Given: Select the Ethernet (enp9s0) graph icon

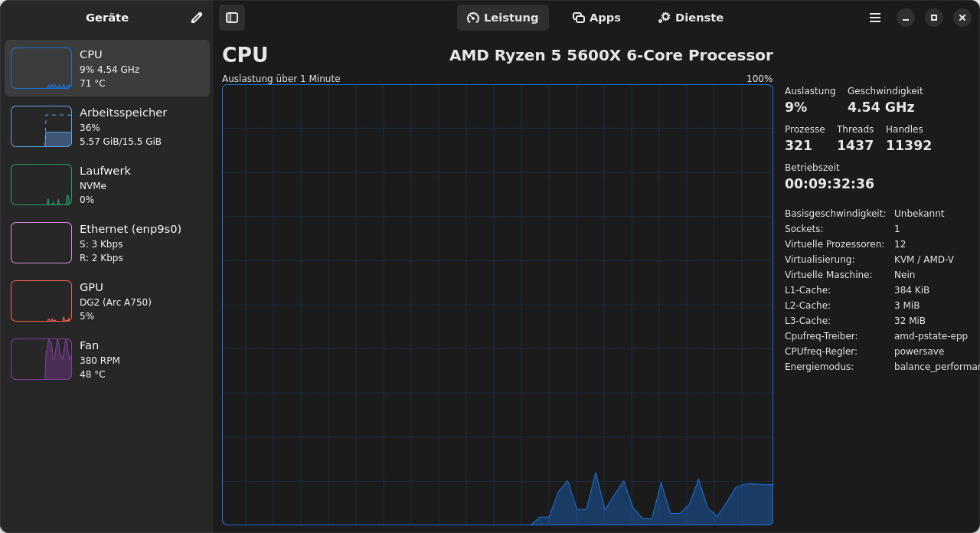Looking at the screenshot, I should (41, 243).
